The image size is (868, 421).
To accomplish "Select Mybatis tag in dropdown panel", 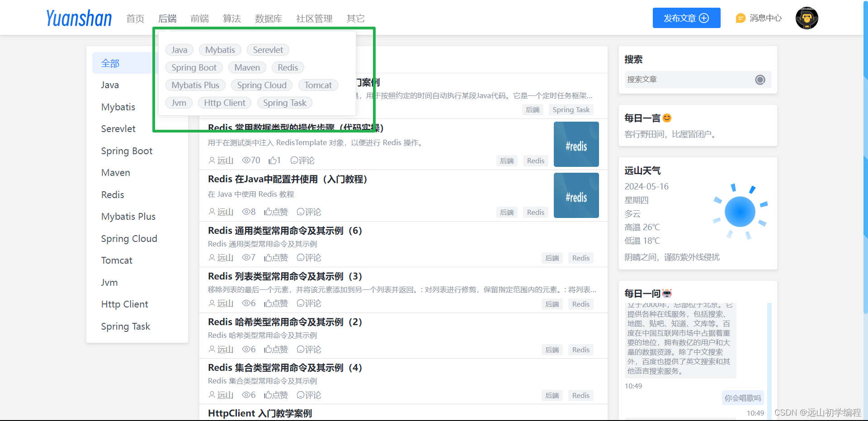I will [x=220, y=50].
